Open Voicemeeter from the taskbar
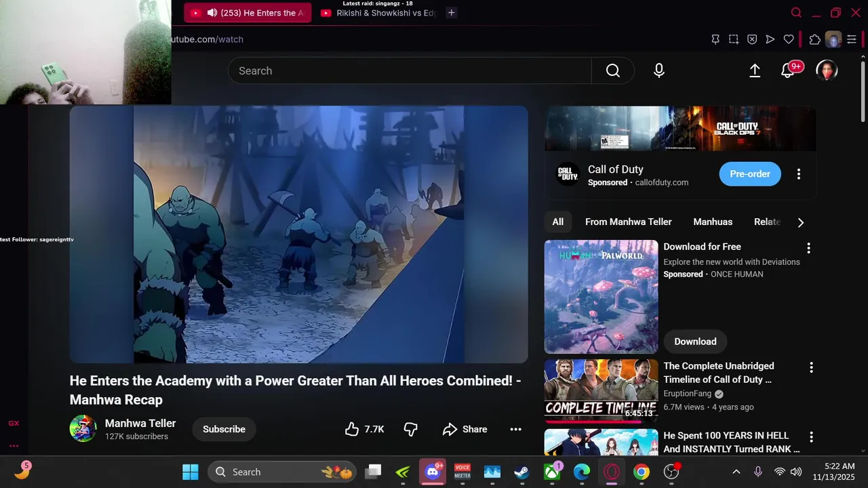The width and height of the screenshot is (868, 488). (x=462, y=472)
